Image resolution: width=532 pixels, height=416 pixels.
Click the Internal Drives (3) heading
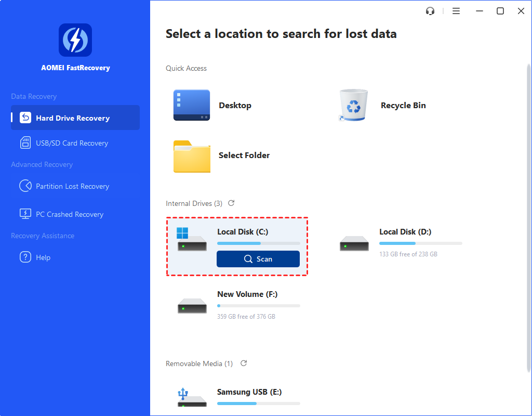coord(194,203)
